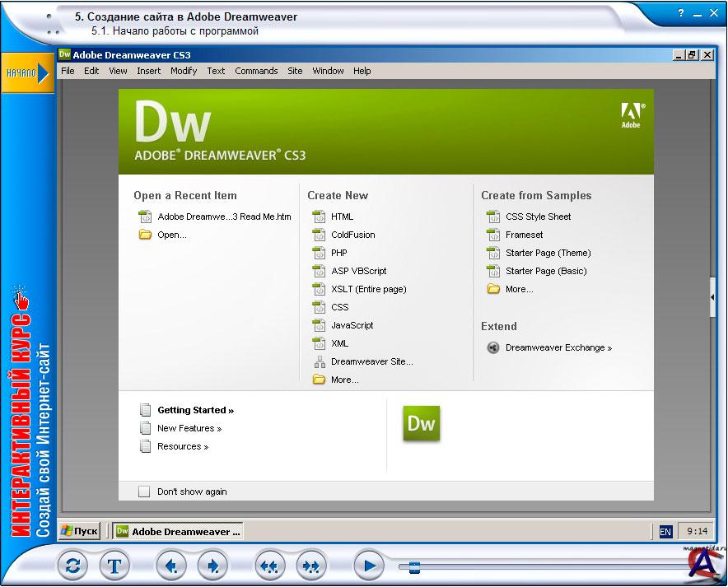This screenshot has height=587, width=728.
Task: Click the Play button in the player bar
Action: coord(369,566)
